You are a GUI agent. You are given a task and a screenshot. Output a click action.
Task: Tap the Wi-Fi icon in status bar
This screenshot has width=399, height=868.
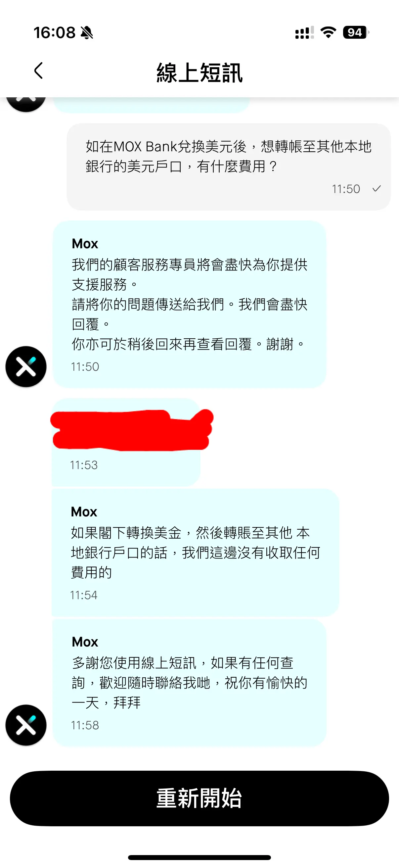click(328, 32)
